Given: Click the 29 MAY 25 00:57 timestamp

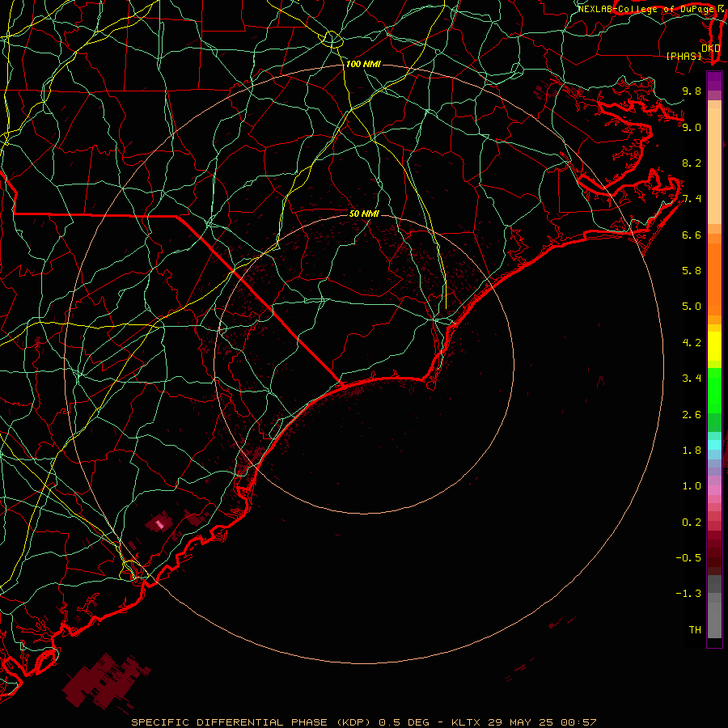Looking at the screenshot, I should click(x=542, y=722).
